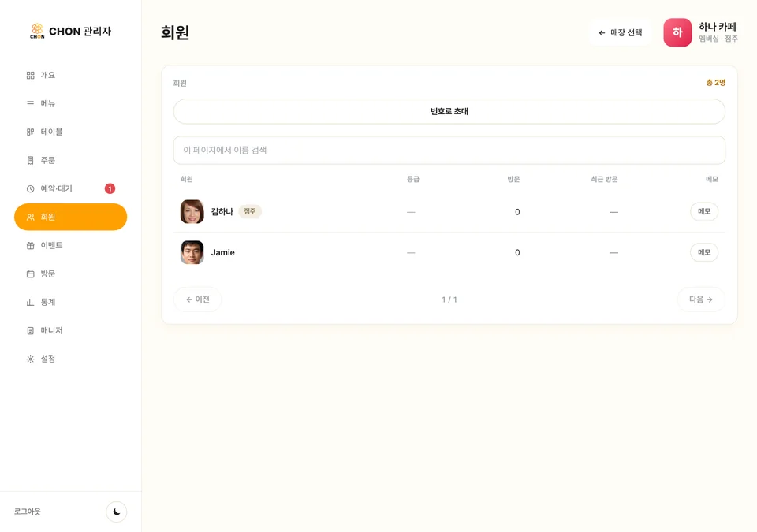Go to 테이블 section
The image size is (757, 532).
[x=70, y=132]
